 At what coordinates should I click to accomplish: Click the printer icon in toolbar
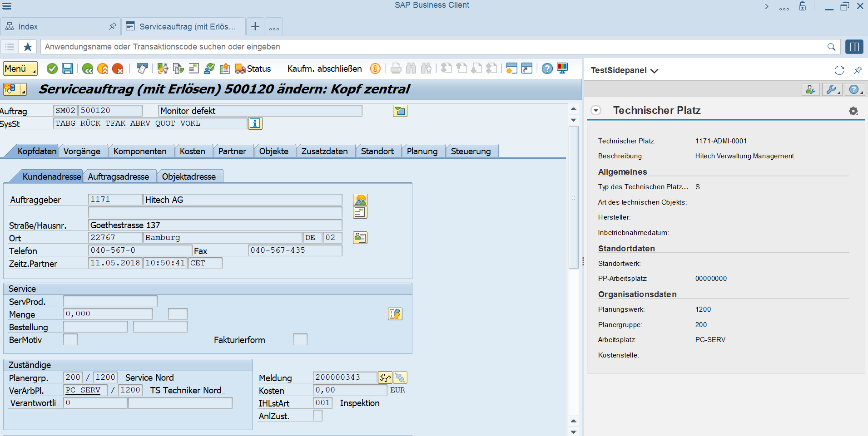pyautogui.click(x=396, y=69)
